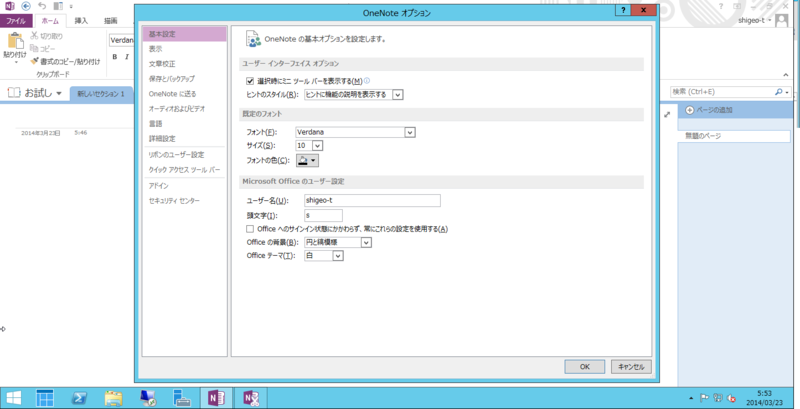800x409 pixels.
Task: Select リボンのユーザー設定 category
Action: click(185, 155)
